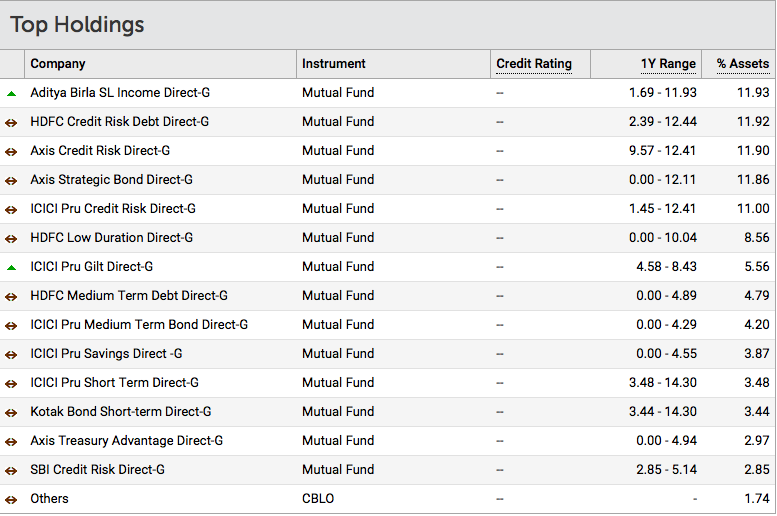Click the green up arrow beside Aditya Birla SL Income
Viewport: 777px width, 516px height.
pos(11,93)
